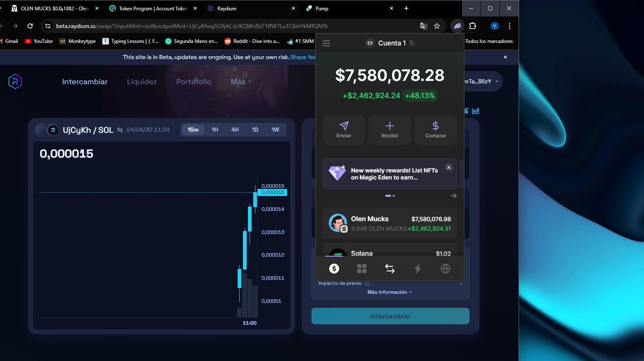
Task: Open the Segunda Mano bookmark
Action: coord(191,41)
